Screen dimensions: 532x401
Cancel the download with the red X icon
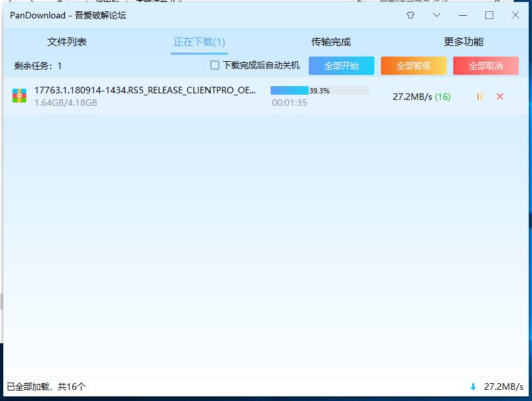(500, 97)
